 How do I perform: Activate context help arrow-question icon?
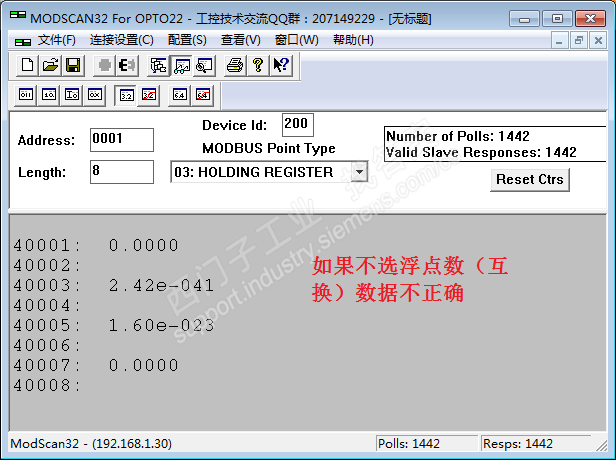pyautogui.click(x=281, y=65)
